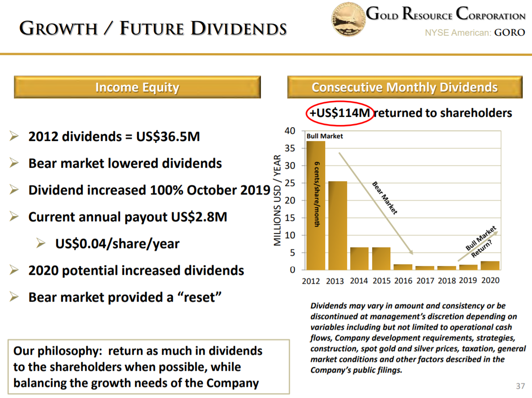Click the indented arrow bullet beside US$0.04/share/year

click(41, 244)
